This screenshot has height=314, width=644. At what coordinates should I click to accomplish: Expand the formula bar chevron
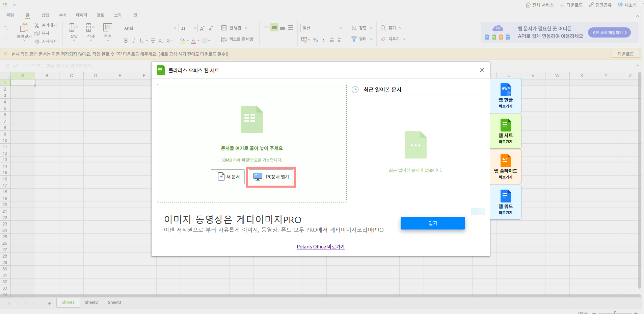point(638,66)
